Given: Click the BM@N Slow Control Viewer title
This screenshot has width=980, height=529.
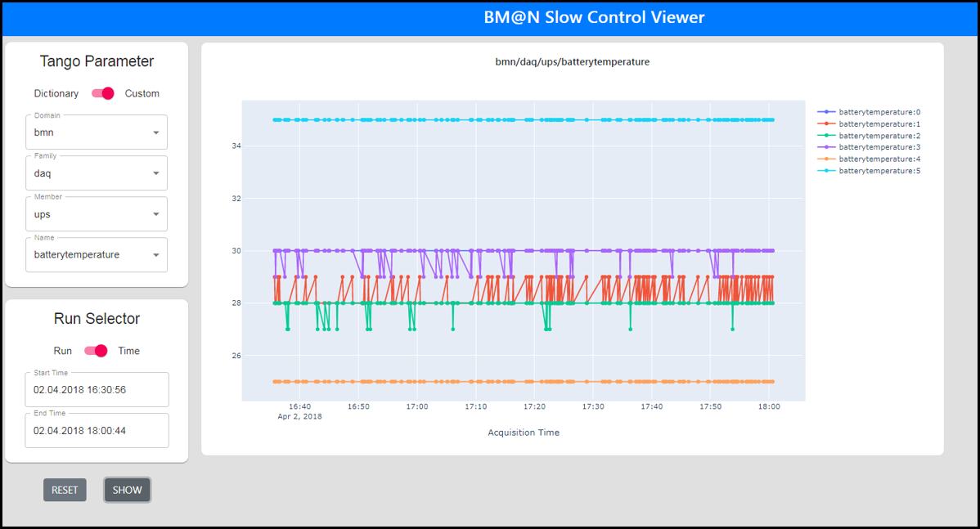Looking at the screenshot, I should pos(593,18).
